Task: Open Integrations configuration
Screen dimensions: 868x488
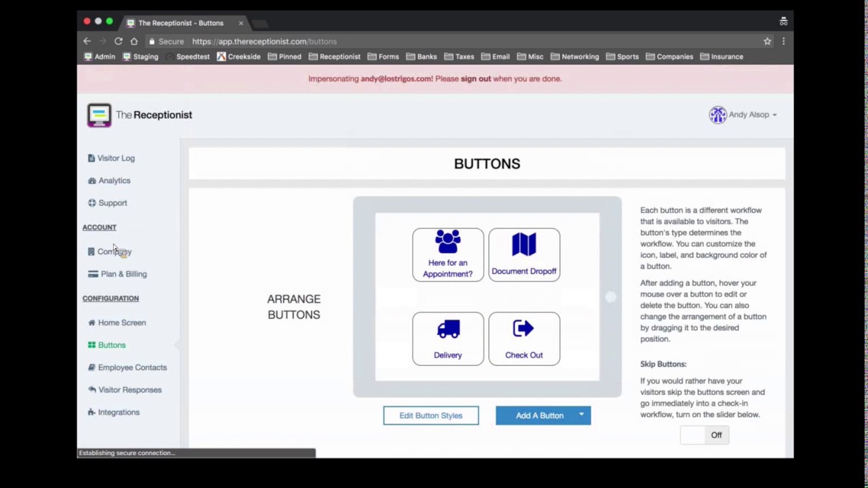Action: [113, 412]
